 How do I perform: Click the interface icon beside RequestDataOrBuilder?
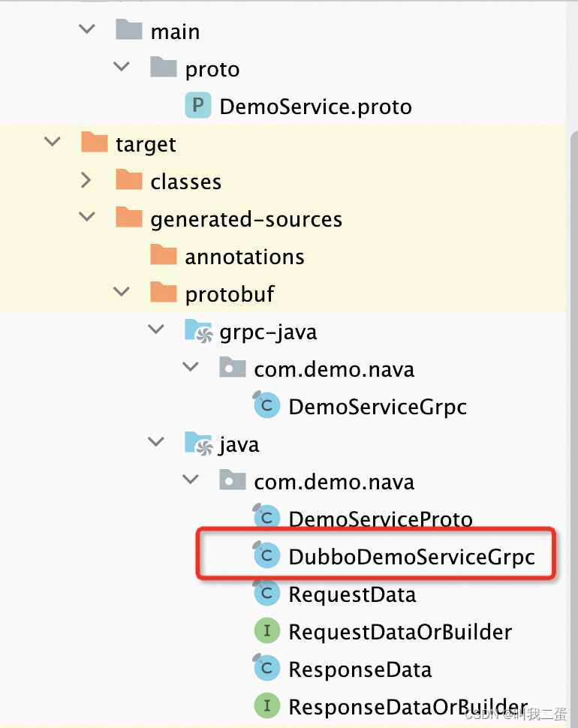pos(266,631)
